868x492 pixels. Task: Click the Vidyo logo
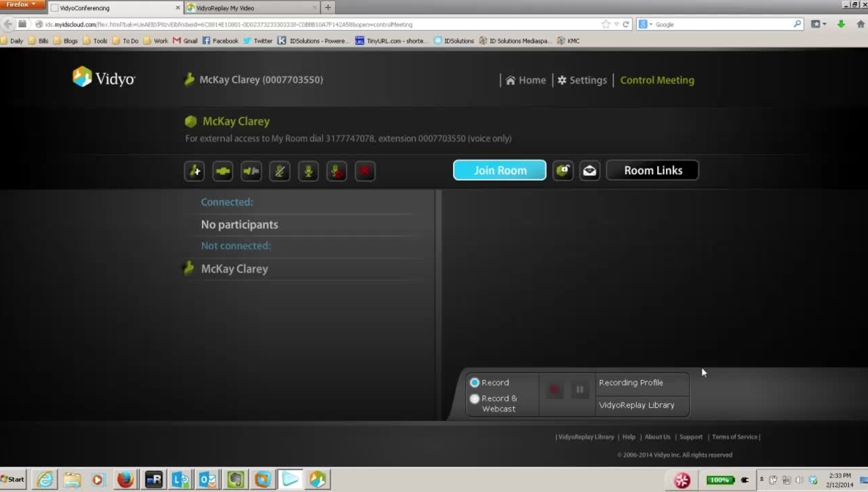(104, 77)
